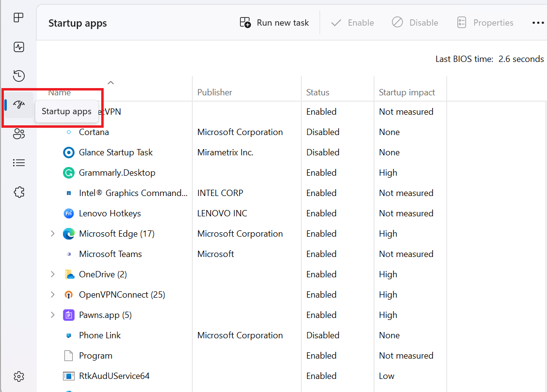Click the Program blank file icon

tap(69, 355)
